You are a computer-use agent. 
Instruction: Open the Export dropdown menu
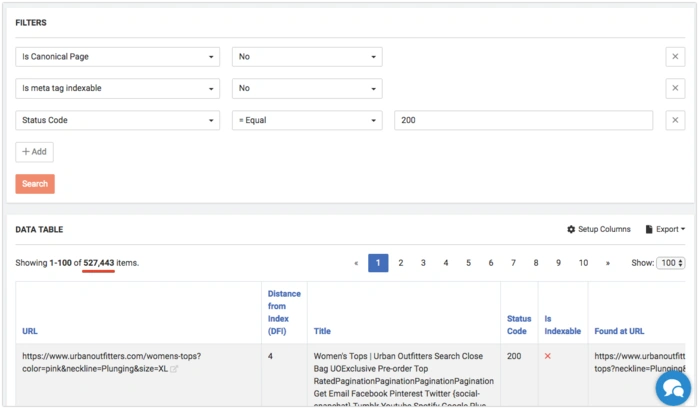pyautogui.click(x=665, y=229)
